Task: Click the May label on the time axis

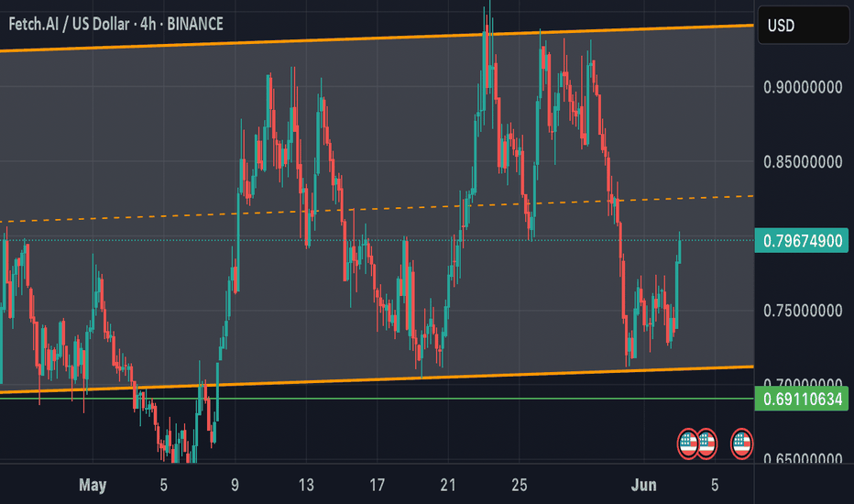Action: coord(93,485)
